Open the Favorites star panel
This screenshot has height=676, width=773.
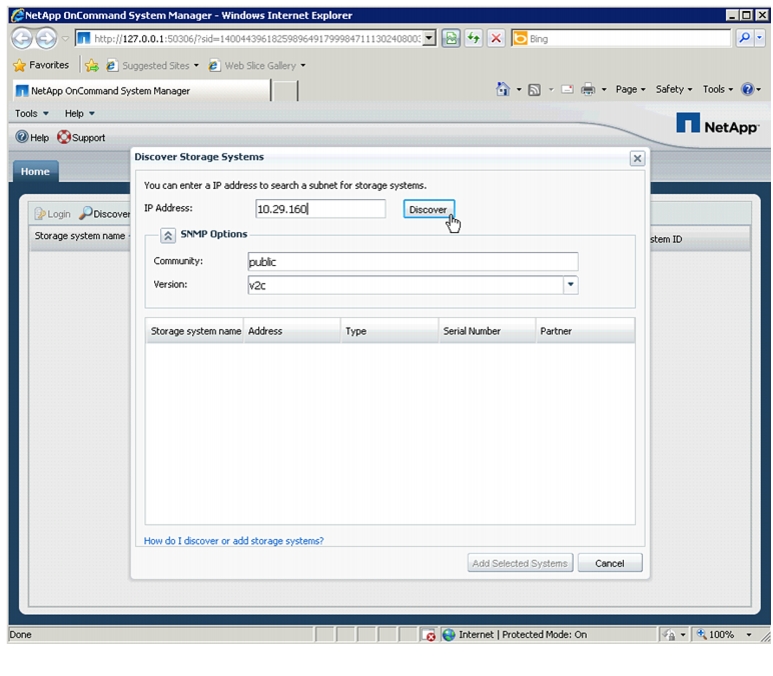point(41,65)
